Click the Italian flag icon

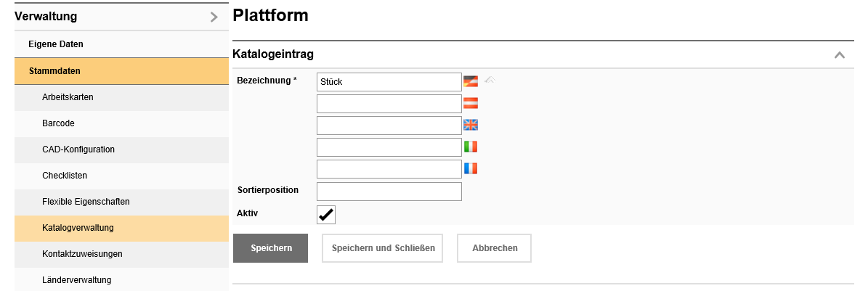coord(471,147)
